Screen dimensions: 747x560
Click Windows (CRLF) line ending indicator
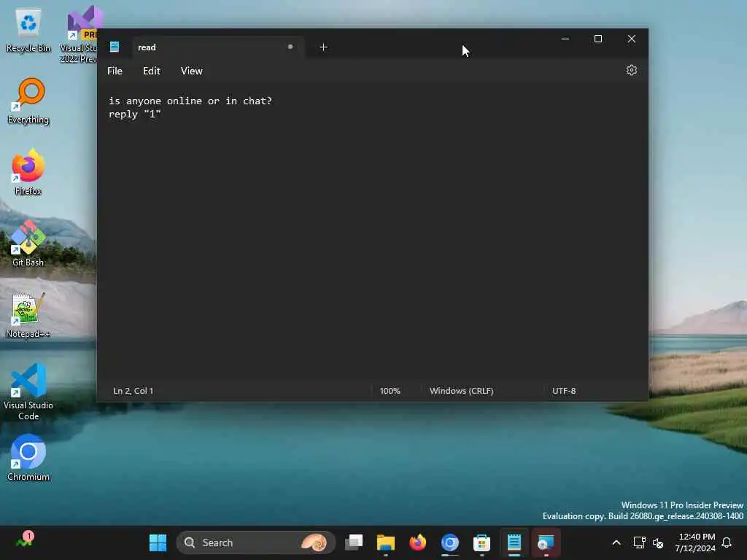tap(461, 391)
